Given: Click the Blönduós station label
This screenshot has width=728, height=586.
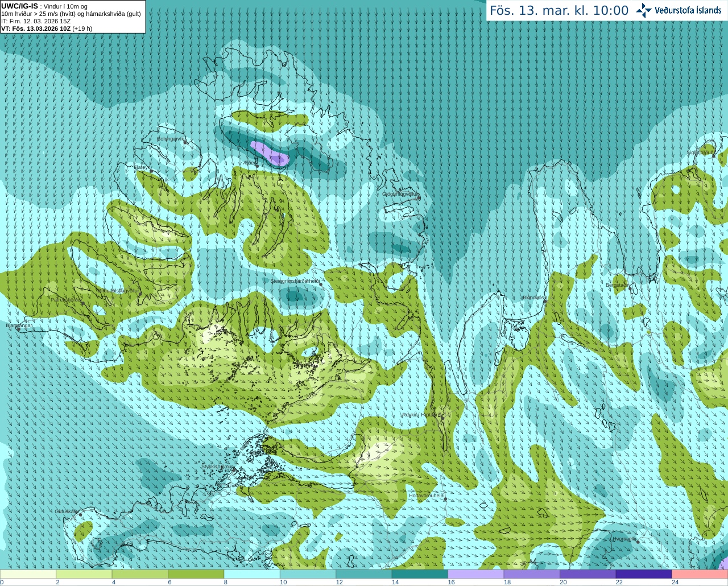Looking at the screenshot, I should pos(533,298).
